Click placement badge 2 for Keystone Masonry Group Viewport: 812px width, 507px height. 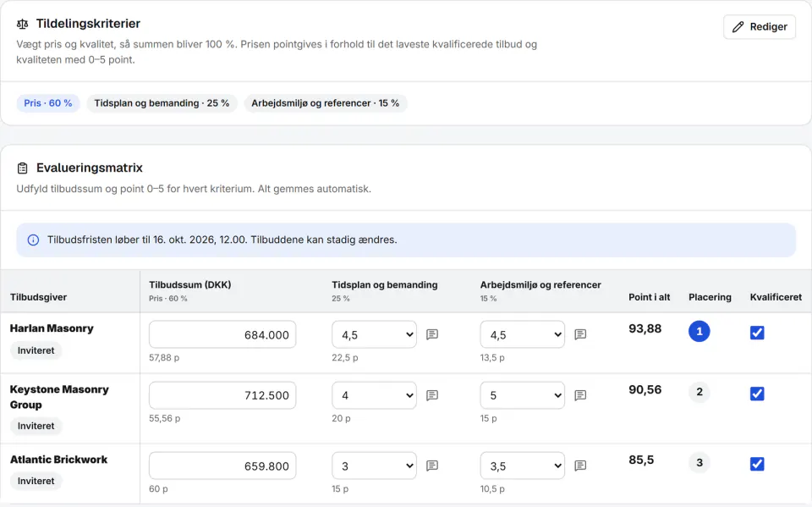(700, 392)
